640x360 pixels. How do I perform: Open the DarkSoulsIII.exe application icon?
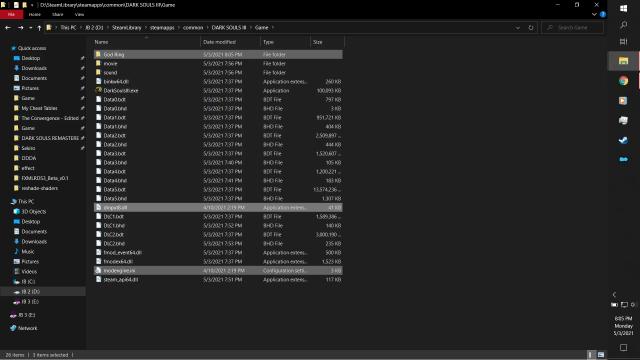point(98,90)
